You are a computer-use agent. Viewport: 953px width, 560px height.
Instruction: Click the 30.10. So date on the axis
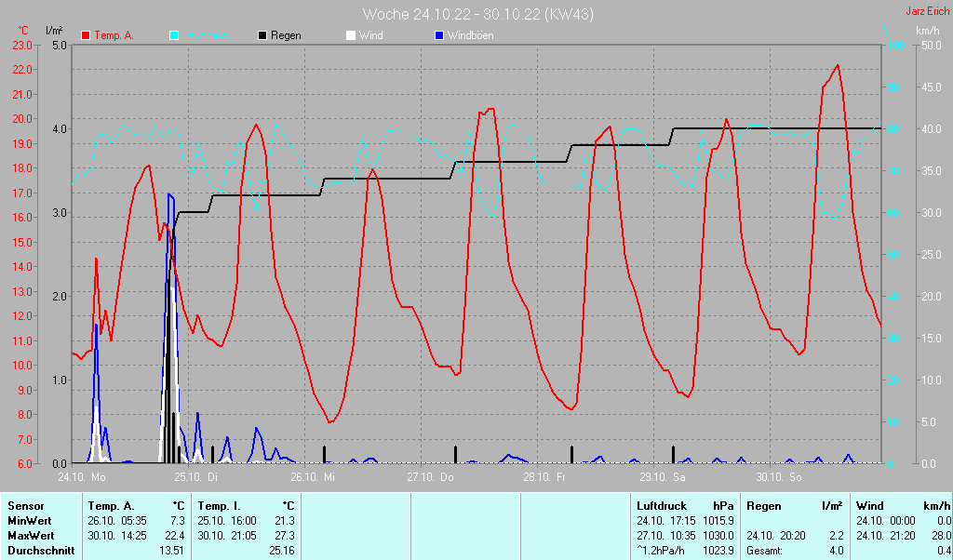778,477
